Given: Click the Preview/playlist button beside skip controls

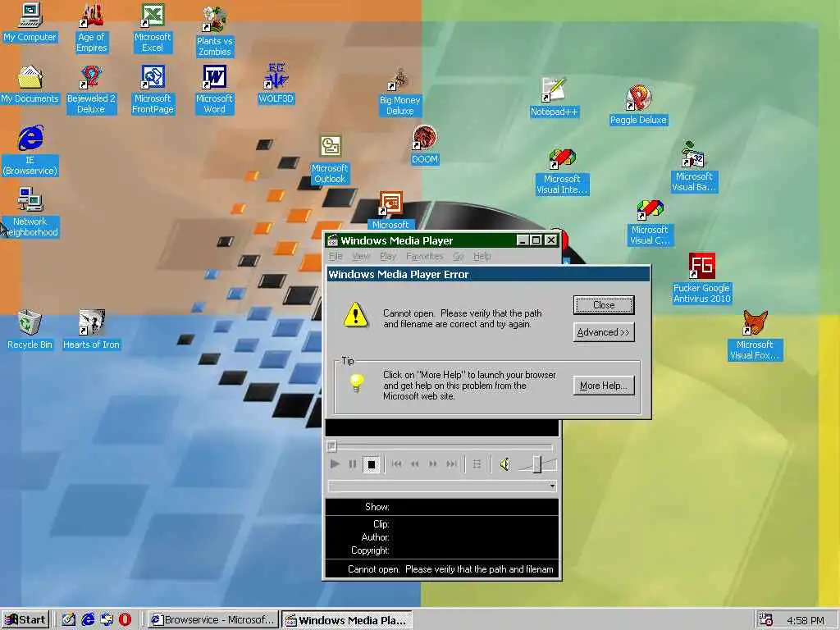Looking at the screenshot, I should click(x=477, y=464).
